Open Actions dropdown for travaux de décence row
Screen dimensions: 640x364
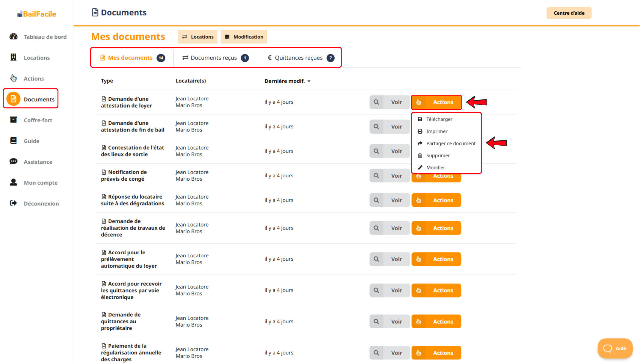[x=436, y=228]
